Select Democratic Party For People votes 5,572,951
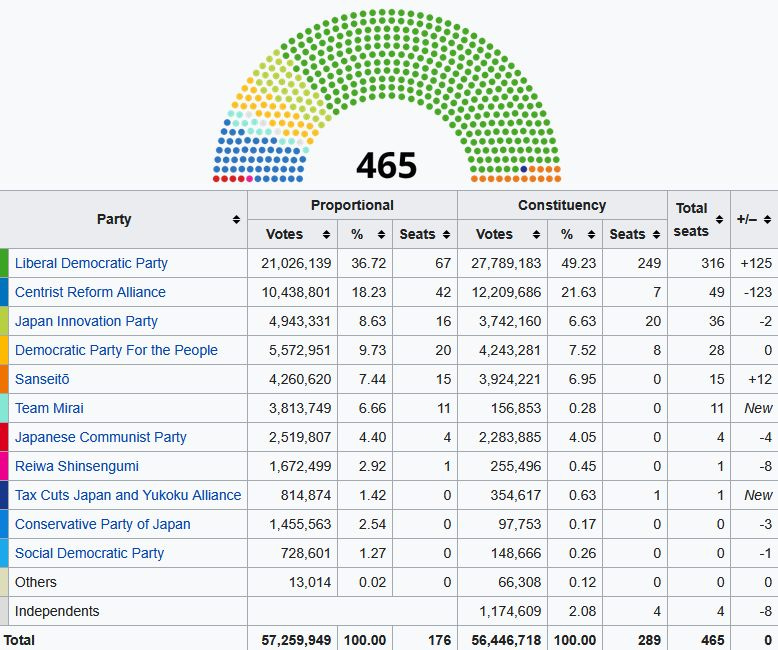778x650 pixels. pos(300,350)
